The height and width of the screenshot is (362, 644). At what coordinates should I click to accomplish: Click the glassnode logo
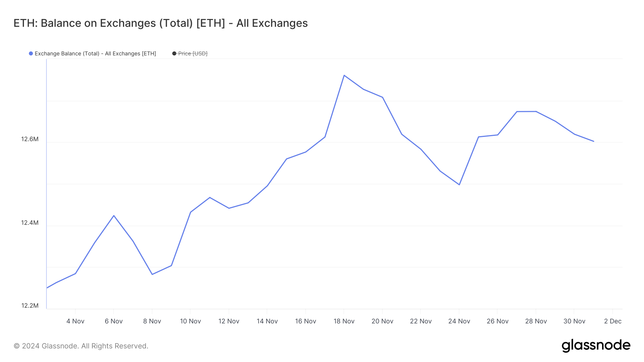tap(596, 346)
